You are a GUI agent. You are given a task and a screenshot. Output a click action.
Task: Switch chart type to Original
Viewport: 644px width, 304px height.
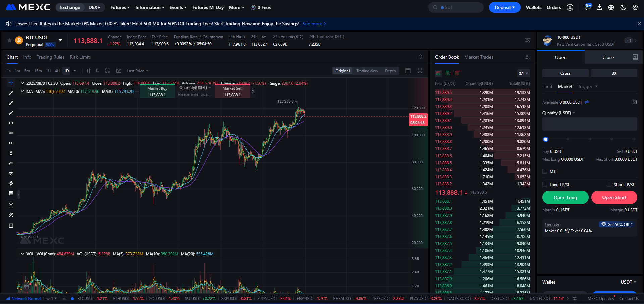click(x=342, y=71)
